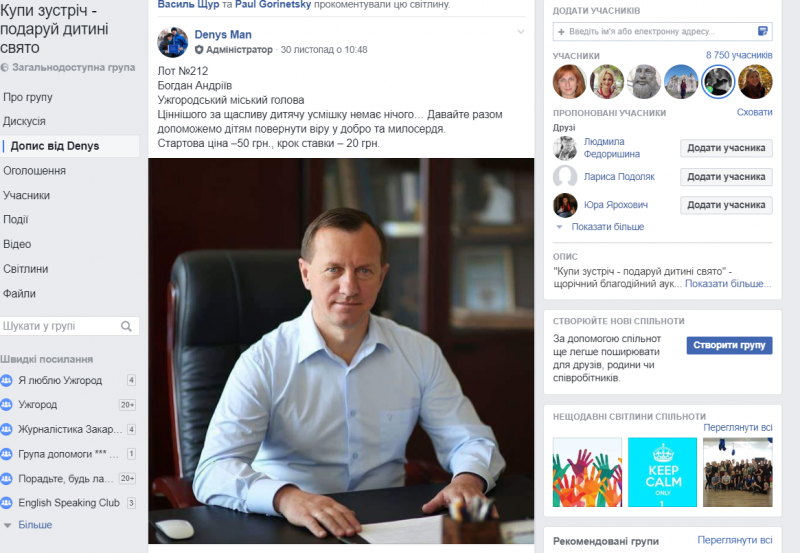The image size is (800, 553).
Task: Click the Створити групу button
Action: 729,345
